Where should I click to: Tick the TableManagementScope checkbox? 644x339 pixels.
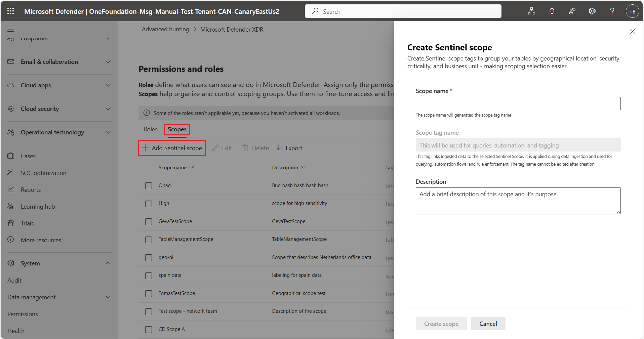pos(148,240)
